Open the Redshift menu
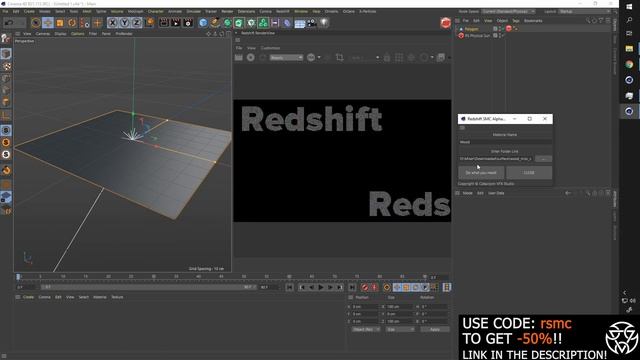This screenshot has height=360, width=640. coord(282,11)
